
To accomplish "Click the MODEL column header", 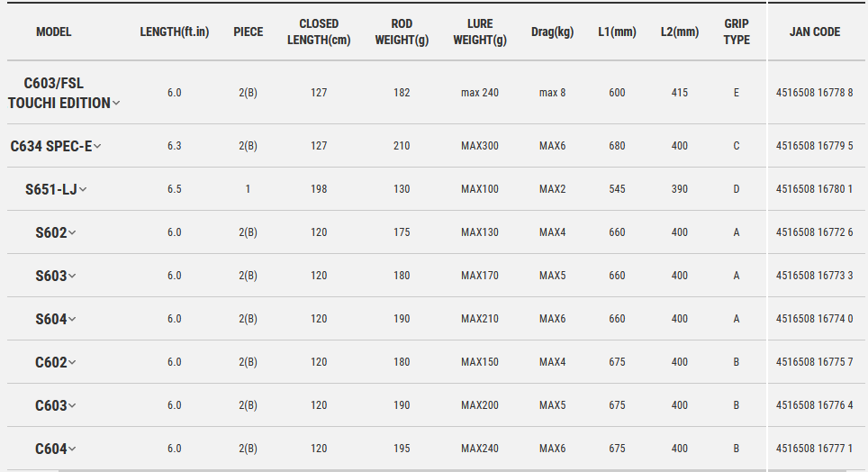I will [x=54, y=32].
